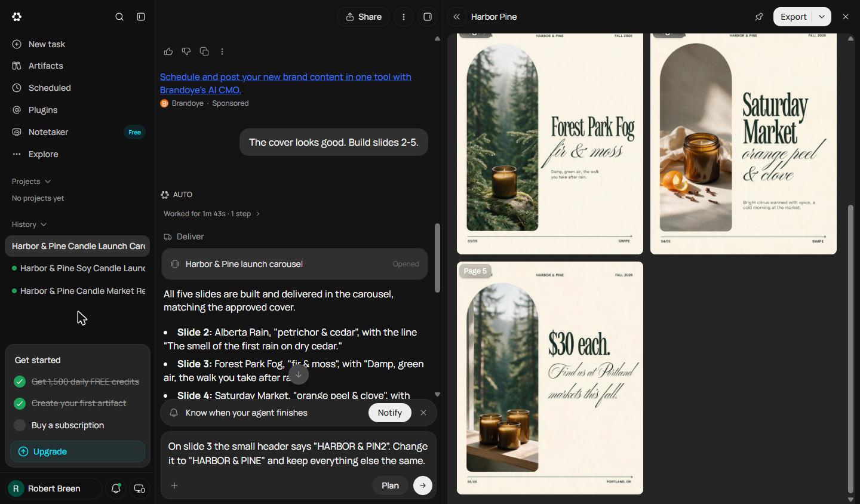Toggle the artifact panel layout icon

pos(428,17)
